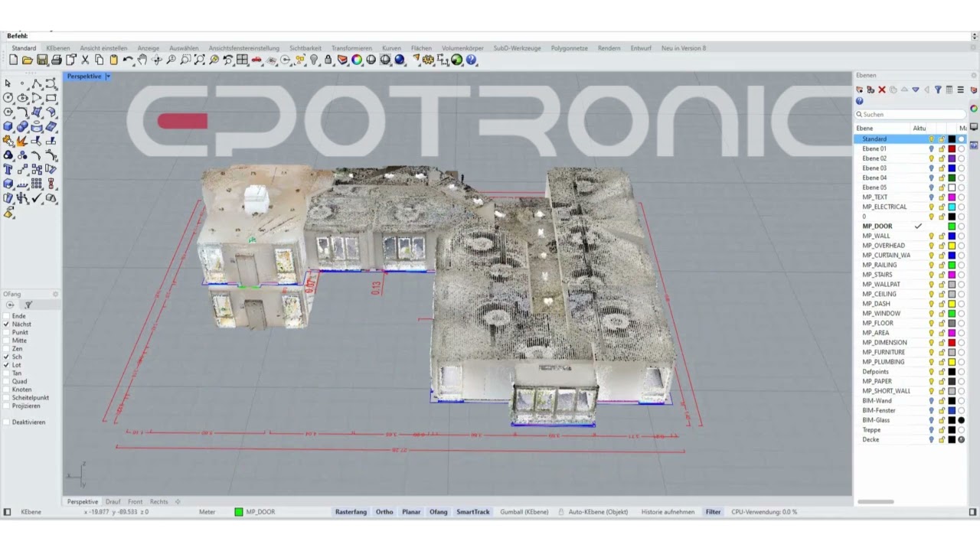The image size is (980, 551).
Task: Toggle visibility of MP_WALL layer
Action: (x=932, y=236)
